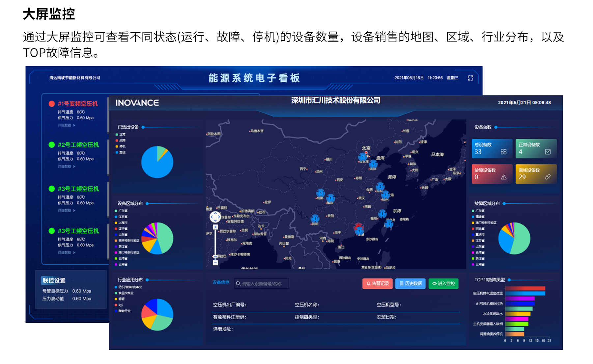Expand 详细数据 under #1号变频空压机

click(x=67, y=125)
